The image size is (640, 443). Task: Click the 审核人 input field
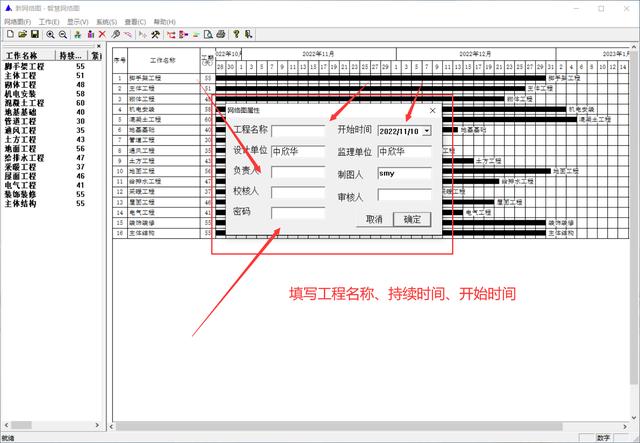point(404,194)
